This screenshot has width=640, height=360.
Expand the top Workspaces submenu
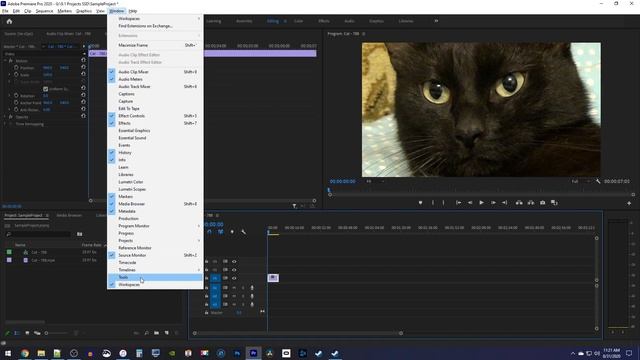(x=155, y=19)
